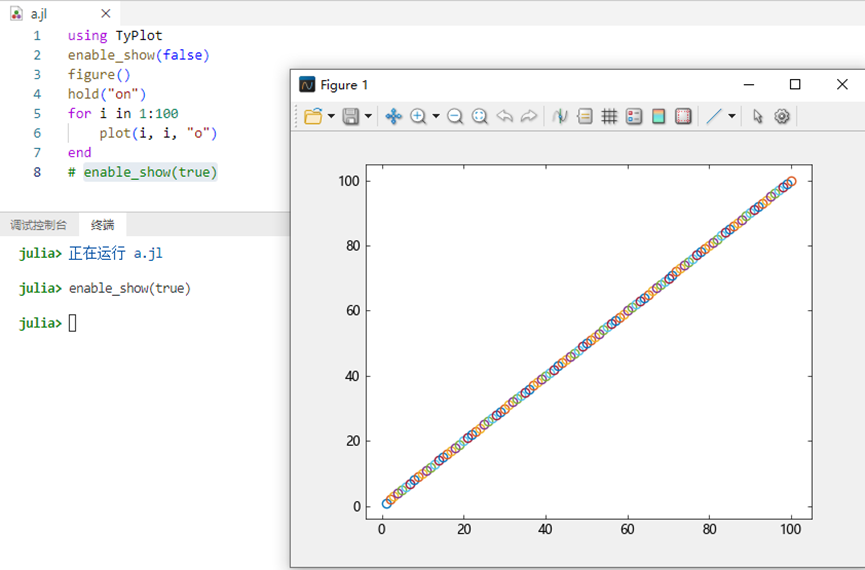Click the red dashed selection region icon
The image size is (865, 570).
click(683, 116)
